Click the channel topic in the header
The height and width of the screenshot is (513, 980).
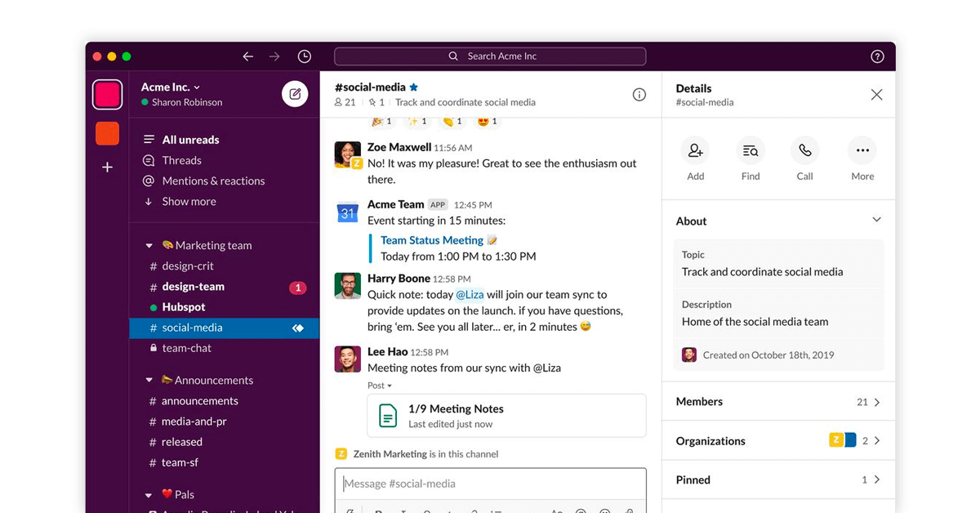coord(465,103)
